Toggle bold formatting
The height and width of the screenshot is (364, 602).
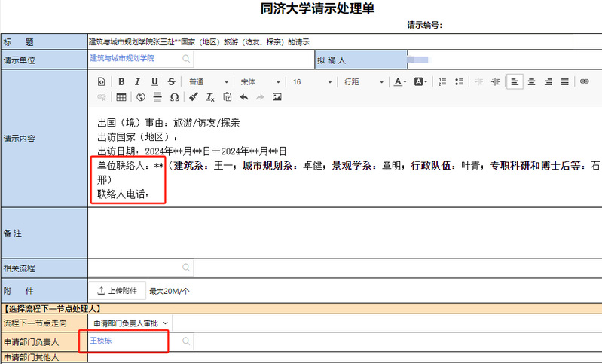121,81
